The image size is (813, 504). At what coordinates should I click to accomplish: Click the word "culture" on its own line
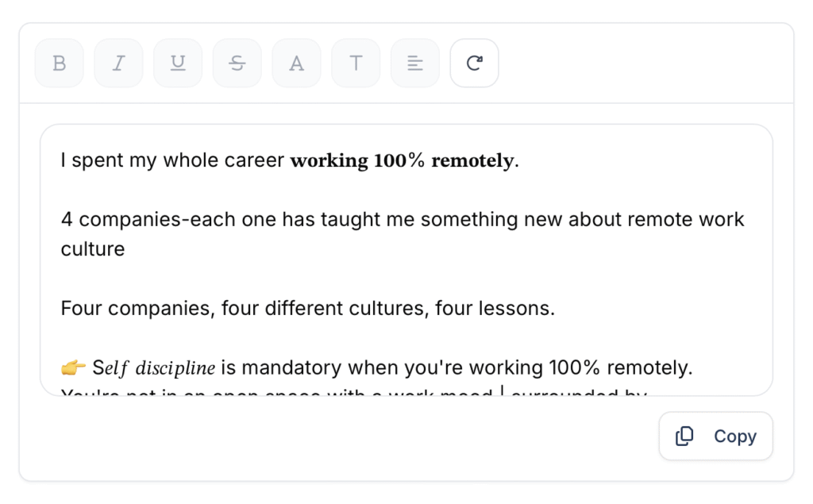point(93,249)
